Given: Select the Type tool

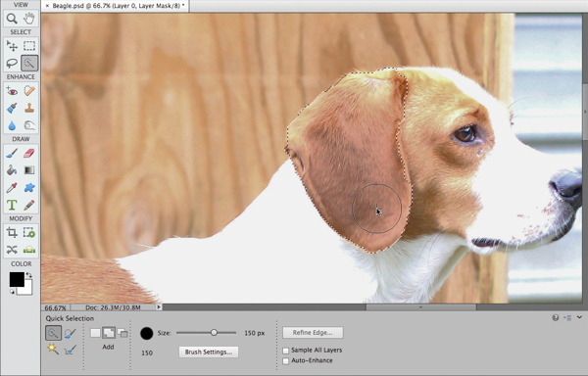Looking at the screenshot, I should point(12,205).
